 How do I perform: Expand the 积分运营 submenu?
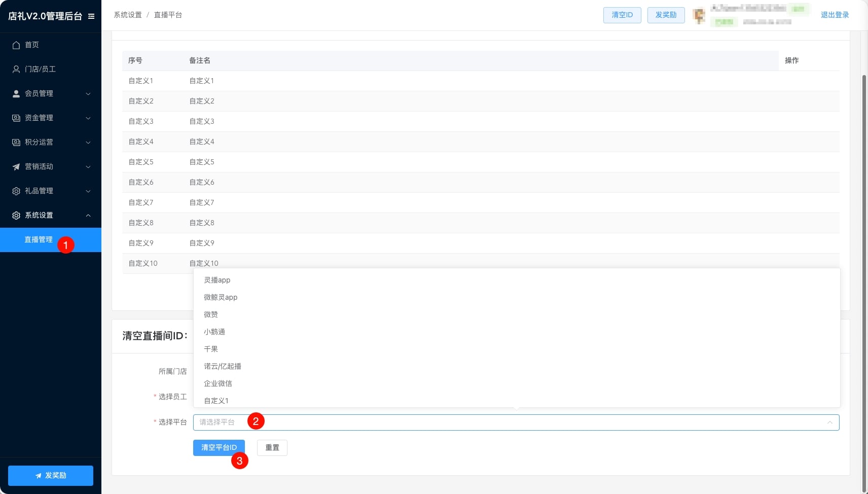point(88,143)
